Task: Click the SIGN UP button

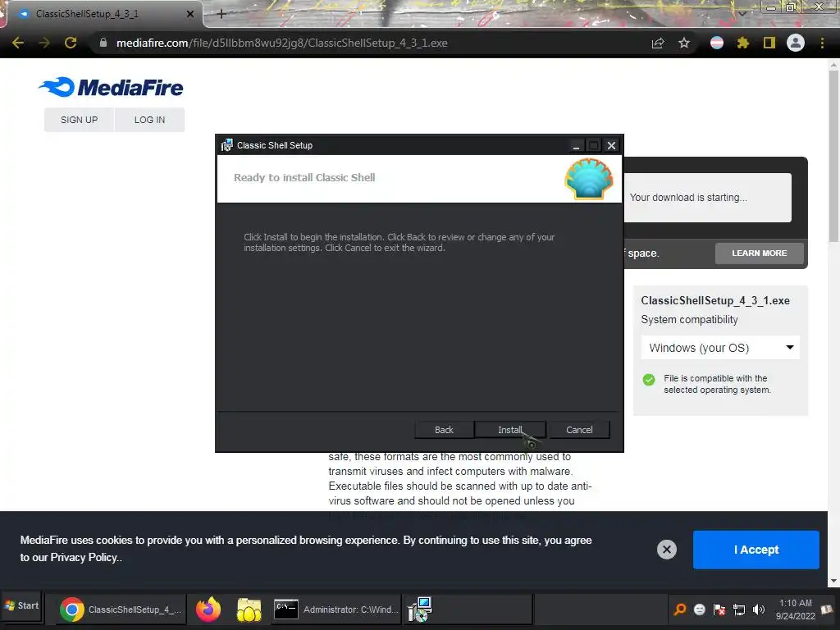Action: [80, 120]
